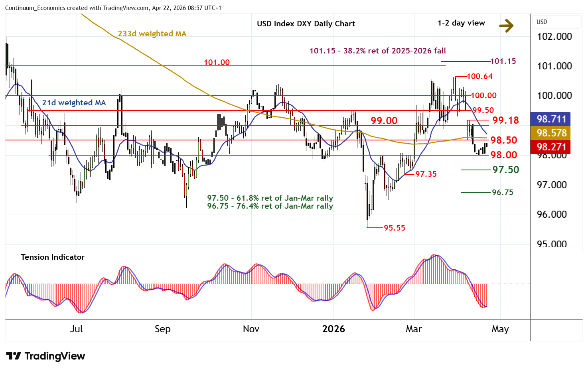Select the 233d weighted MA label
The width and height of the screenshot is (588, 371).
pos(152,34)
